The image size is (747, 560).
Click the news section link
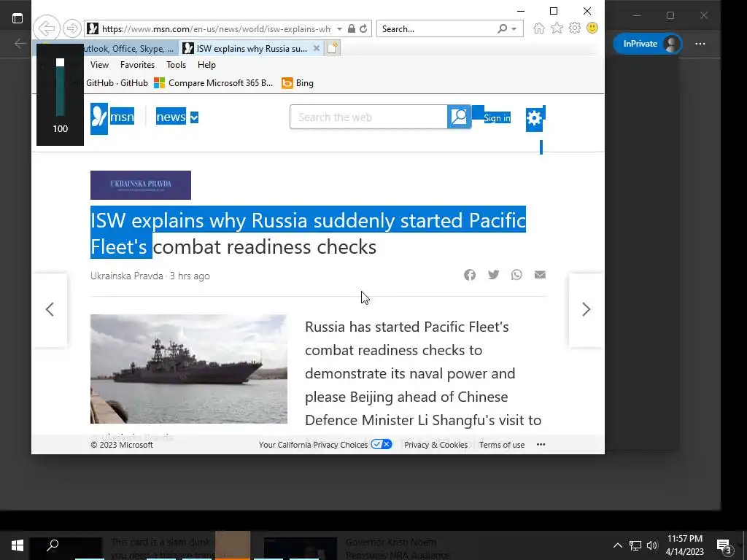[171, 117]
